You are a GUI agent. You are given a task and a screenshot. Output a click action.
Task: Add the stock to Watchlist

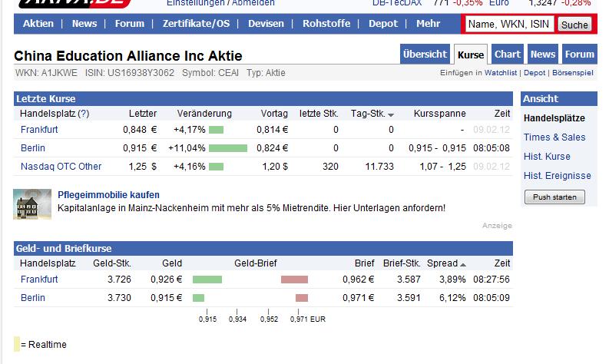501,73
